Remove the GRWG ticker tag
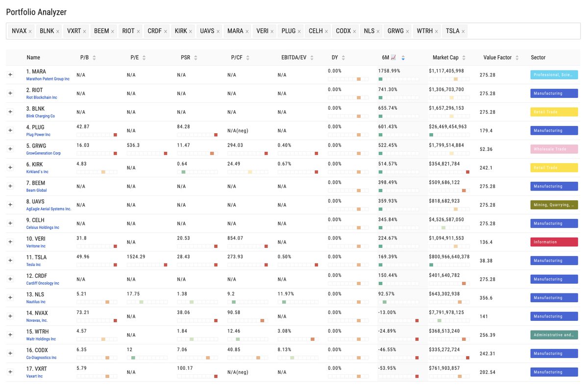The height and width of the screenshot is (387, 588). pyautogui.click(x=408, y=31)
